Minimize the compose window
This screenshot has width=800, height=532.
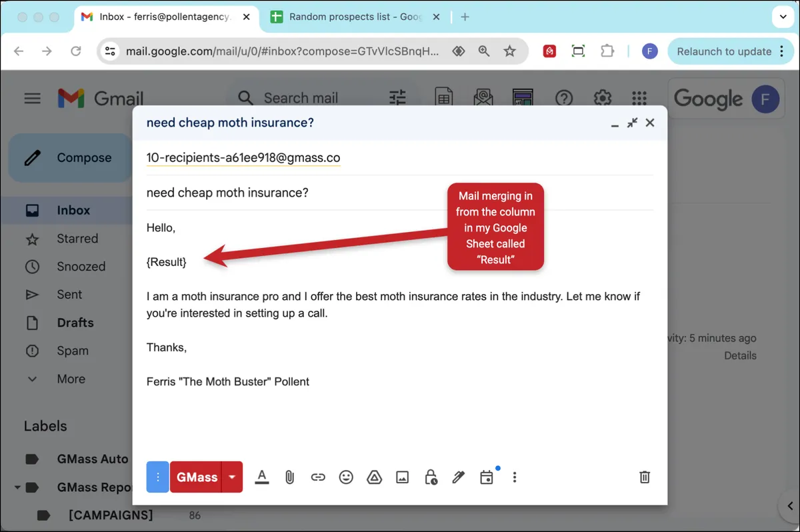click(615, 123)
